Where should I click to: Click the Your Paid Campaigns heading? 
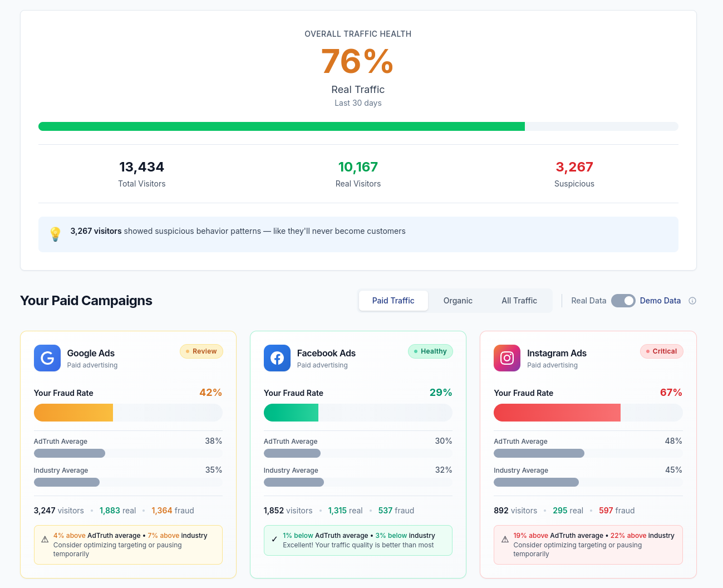click(86, 300)
